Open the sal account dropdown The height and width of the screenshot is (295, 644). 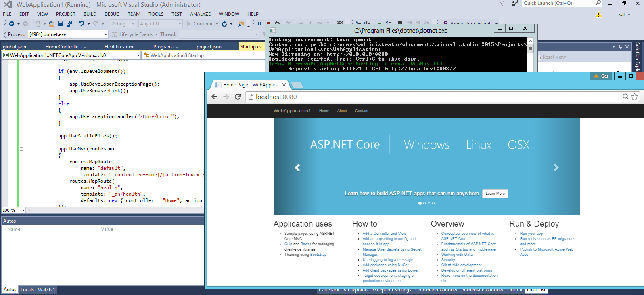(625, 15)
